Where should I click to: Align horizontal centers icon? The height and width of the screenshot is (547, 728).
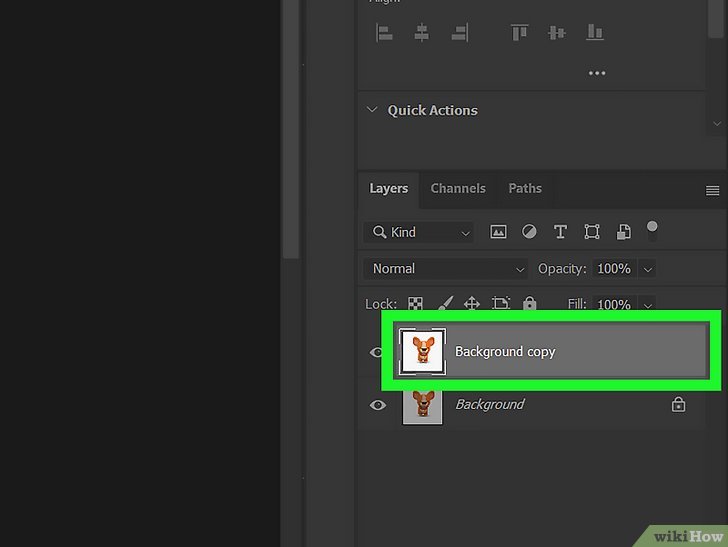point(422,33)
